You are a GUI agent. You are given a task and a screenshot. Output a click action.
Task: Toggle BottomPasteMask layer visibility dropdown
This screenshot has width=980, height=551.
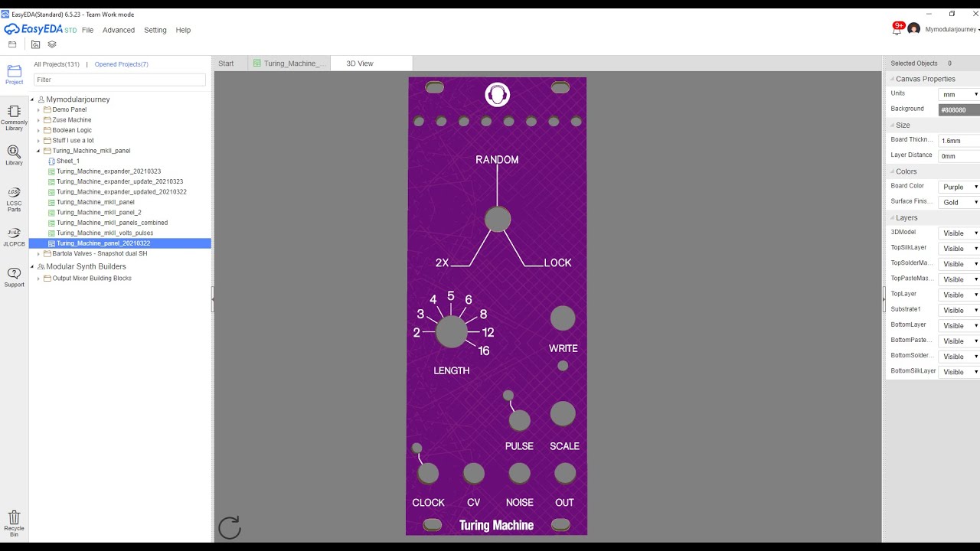pyautogui.click(x=959, y=341)
